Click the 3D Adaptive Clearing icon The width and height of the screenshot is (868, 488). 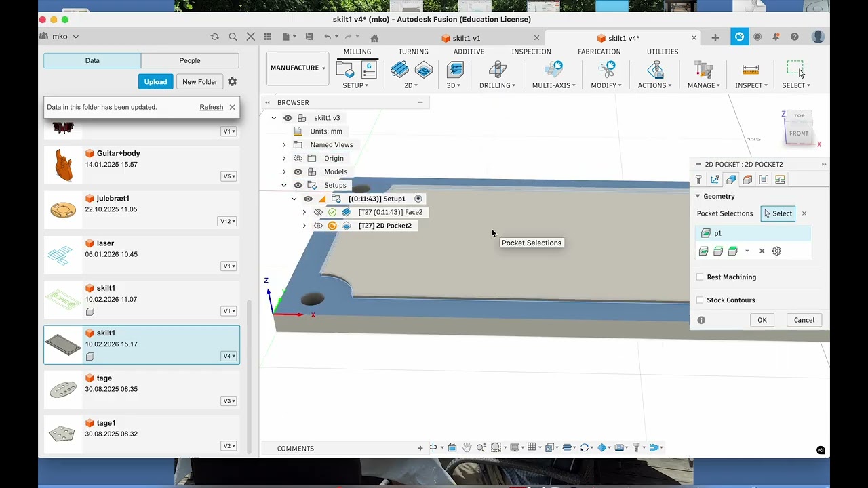[455, 69]
